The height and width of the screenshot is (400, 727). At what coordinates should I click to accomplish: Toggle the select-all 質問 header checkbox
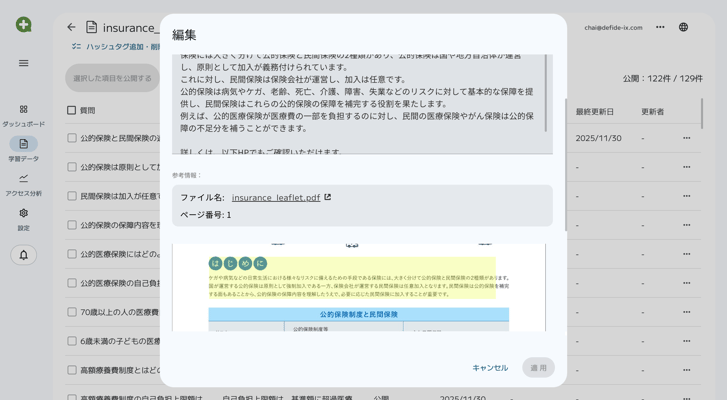tap(71, 111)
